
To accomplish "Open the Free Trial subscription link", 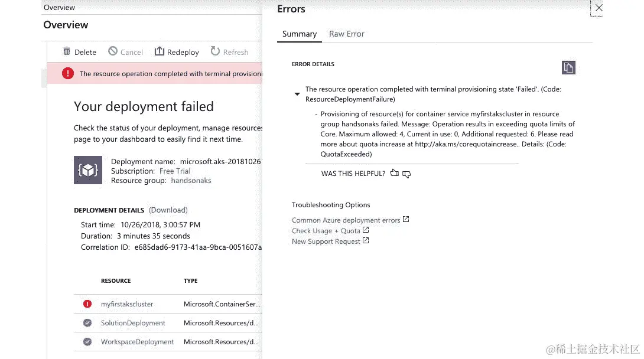I will point(174,171).
